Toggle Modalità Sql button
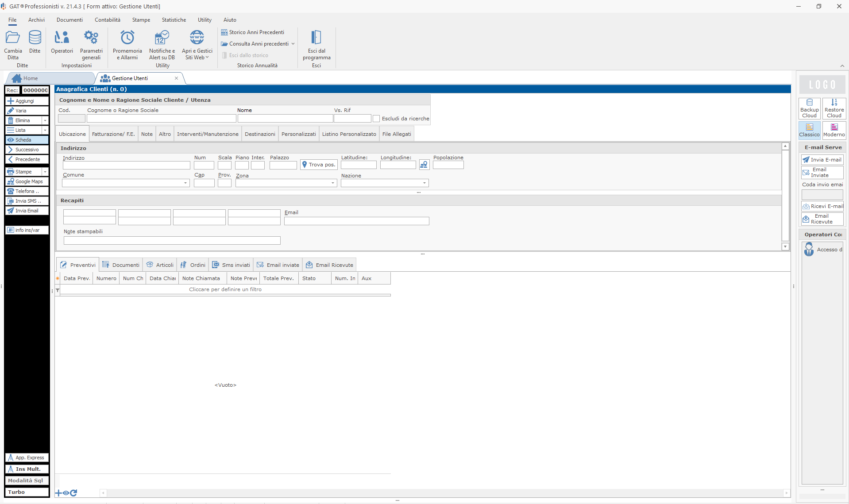Screen dimensions: 849x504 27,481
